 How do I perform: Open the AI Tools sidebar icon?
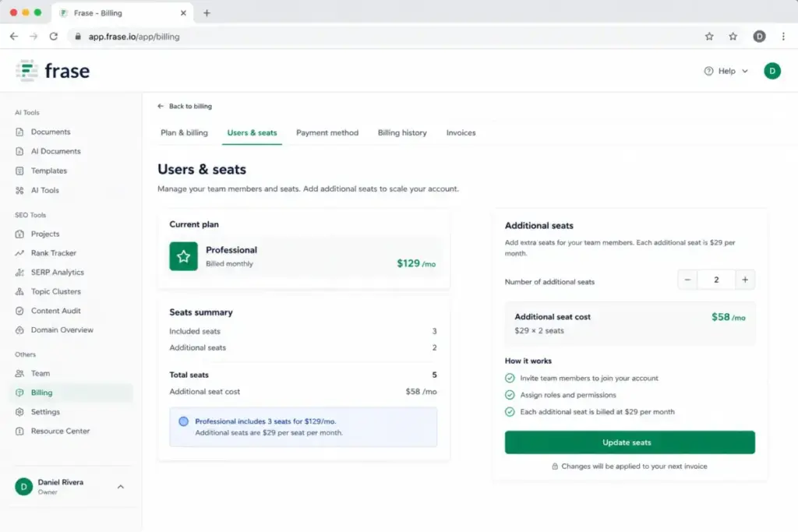click(19, 190)
